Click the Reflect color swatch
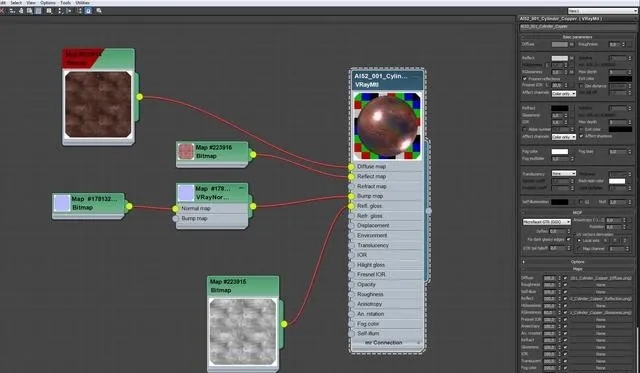 point(560,58)
